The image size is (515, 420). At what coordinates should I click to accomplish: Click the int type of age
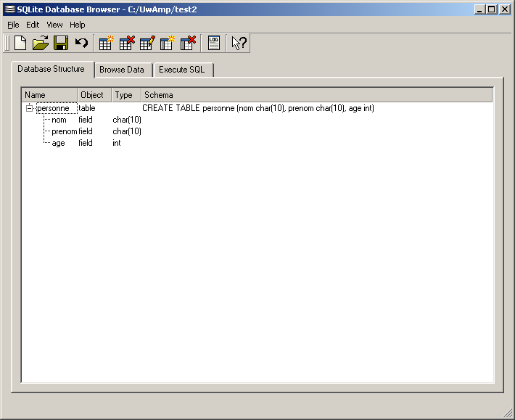(117, 143)
